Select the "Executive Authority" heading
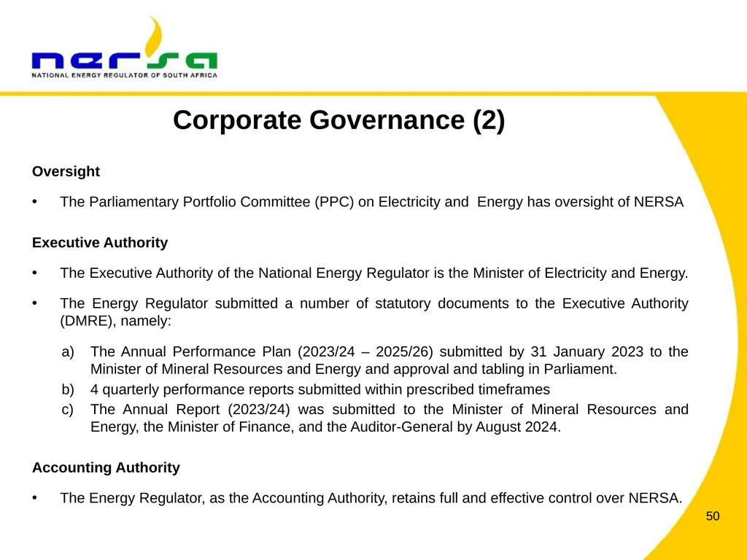 click(x=99, y=242)
